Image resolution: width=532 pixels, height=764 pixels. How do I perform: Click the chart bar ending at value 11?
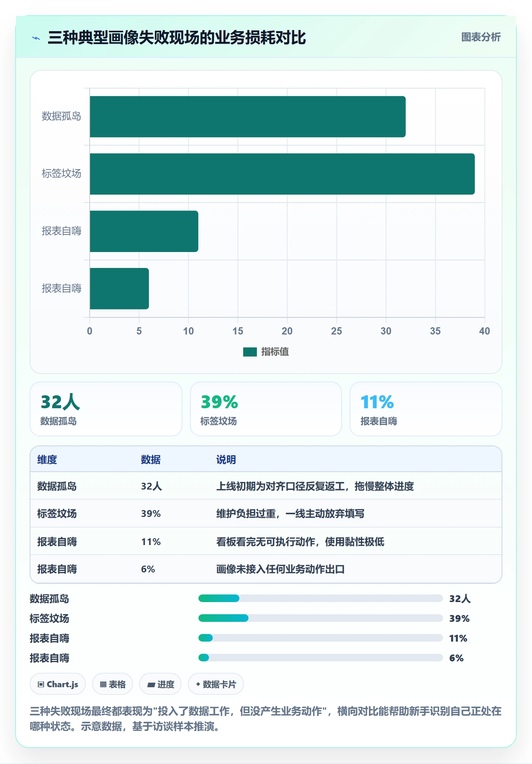(x=144, y=231)
